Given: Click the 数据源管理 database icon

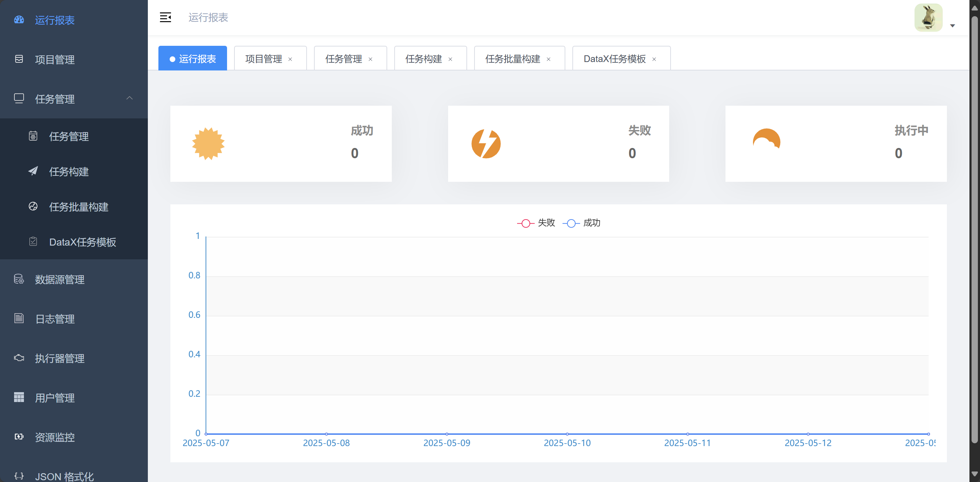Looking at the screenshot, I should click(x=19, y=279).
